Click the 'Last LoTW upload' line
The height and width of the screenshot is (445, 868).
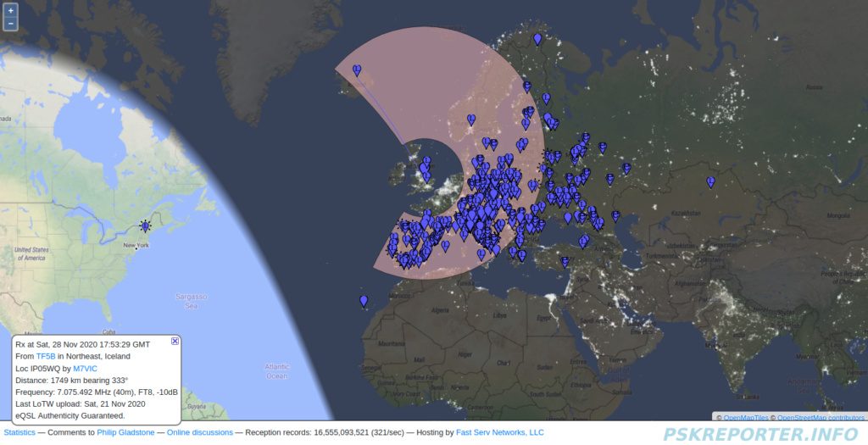(x=81, y=404)
